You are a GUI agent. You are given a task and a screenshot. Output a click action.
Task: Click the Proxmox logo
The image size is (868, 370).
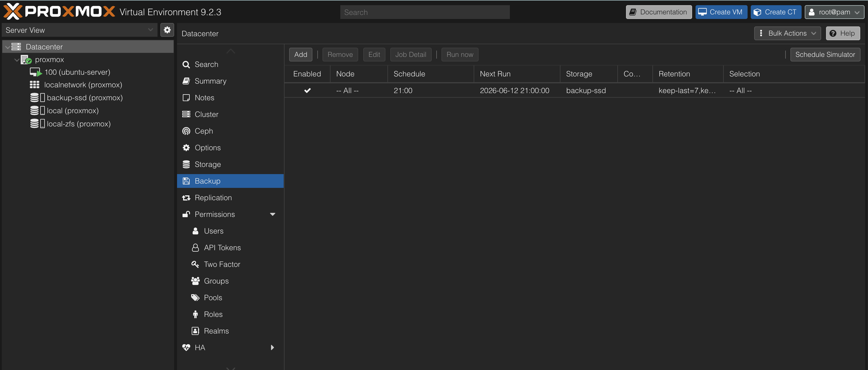pyautogui.click(x=59, y=12)
